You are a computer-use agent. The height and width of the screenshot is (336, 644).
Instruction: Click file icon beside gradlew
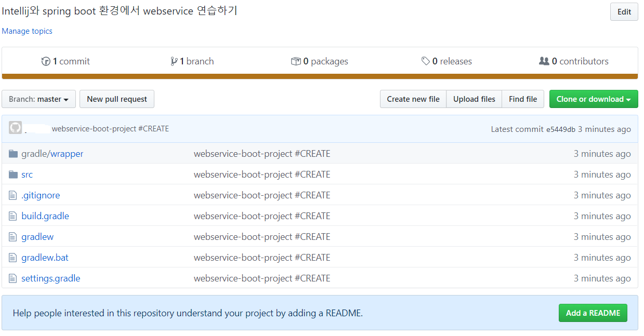coord(13,237)
